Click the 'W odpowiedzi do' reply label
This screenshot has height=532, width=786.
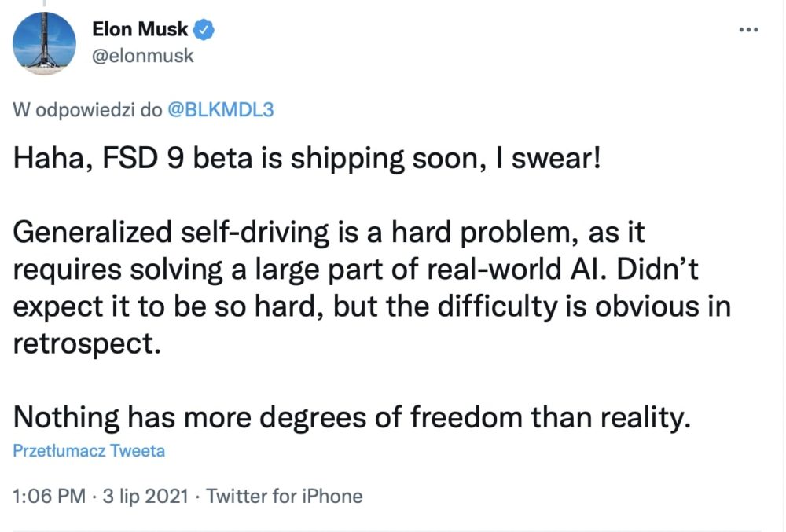pos(88,110)
